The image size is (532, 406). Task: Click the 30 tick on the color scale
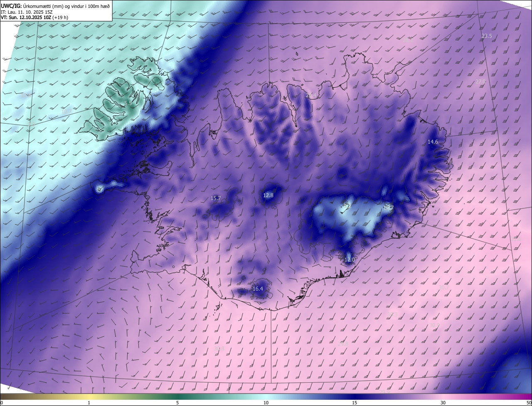(x=443, y=403)
